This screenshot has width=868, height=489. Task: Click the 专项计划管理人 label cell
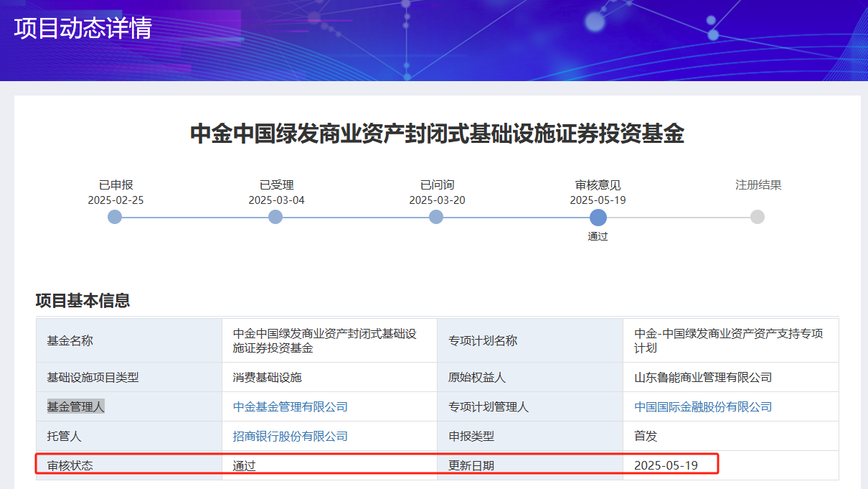tap(530, 406)
